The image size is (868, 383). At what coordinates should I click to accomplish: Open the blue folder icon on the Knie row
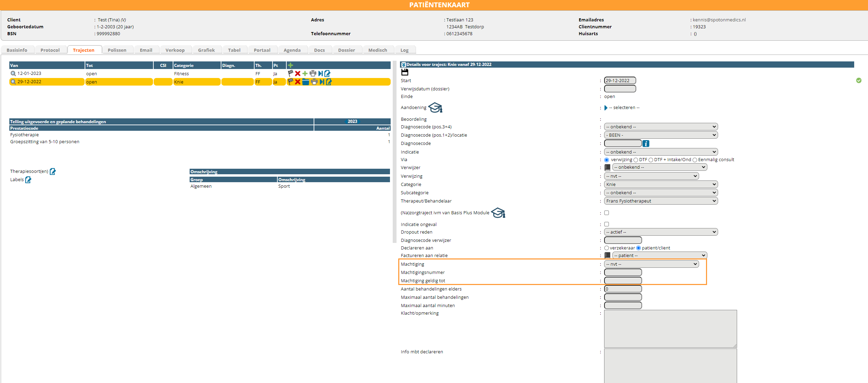point(306,82)
